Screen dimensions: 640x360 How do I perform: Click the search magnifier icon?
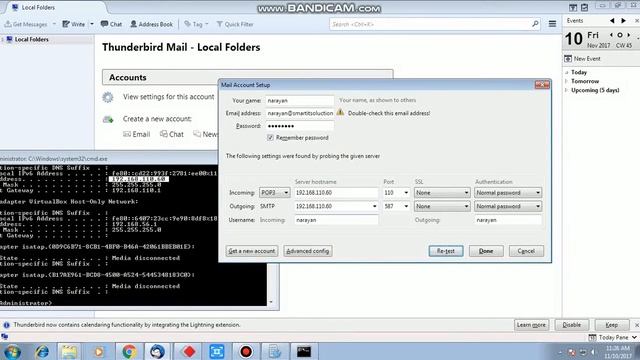point(535,24)
